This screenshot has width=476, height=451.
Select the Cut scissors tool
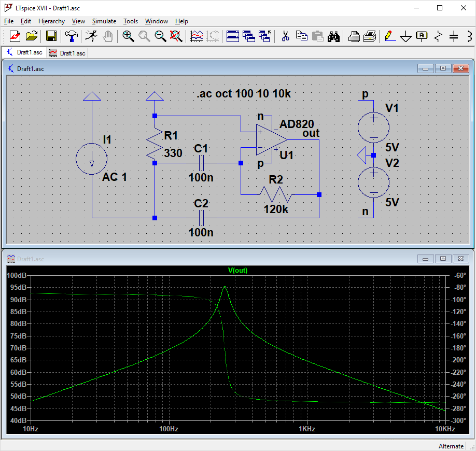[x=285, y=36]
